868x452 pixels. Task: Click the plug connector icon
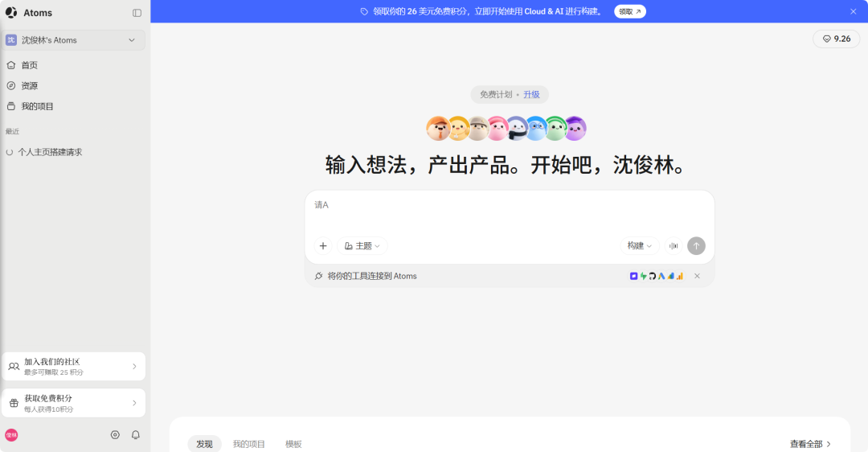pos(318,276)
